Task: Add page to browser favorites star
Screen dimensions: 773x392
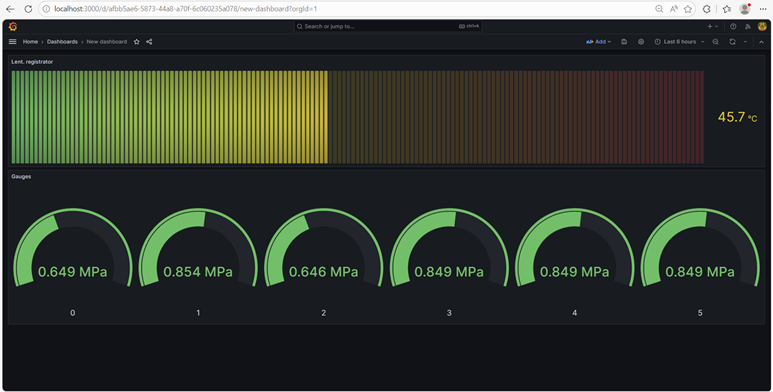Action: pos(688,9)
